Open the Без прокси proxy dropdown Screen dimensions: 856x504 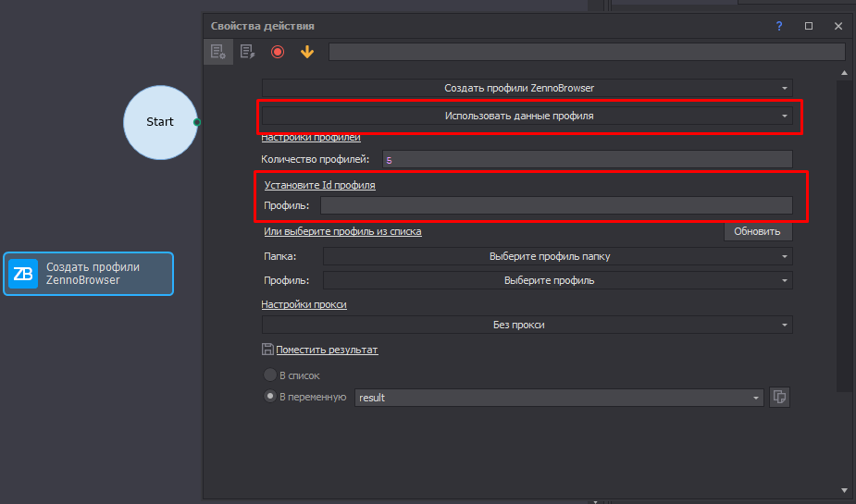click(527, 325)
